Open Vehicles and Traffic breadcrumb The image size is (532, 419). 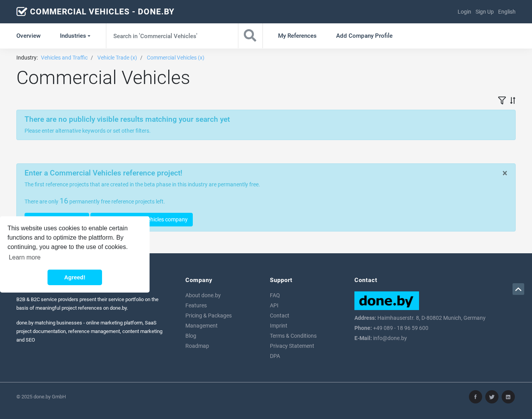(x=64, y=58)
